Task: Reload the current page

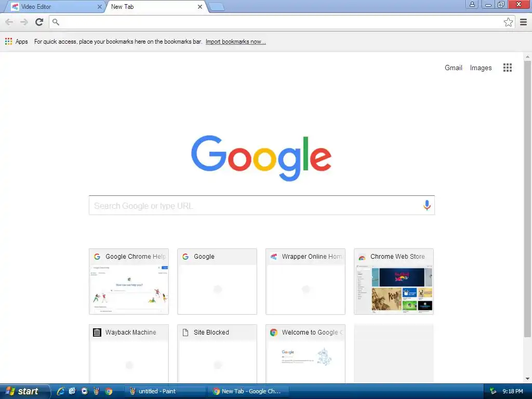Action: pos(39,22)
